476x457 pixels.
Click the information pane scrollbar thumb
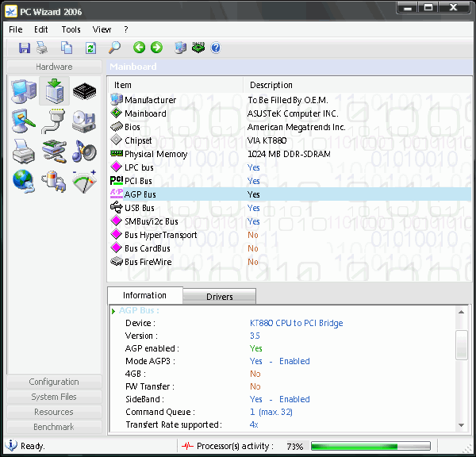point(462,345)
